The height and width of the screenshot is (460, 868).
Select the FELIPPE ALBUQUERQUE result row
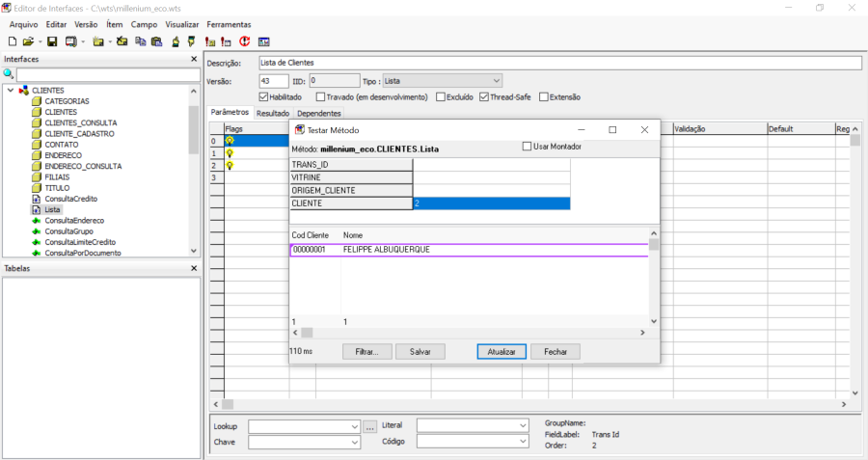(x=469, y=250)
